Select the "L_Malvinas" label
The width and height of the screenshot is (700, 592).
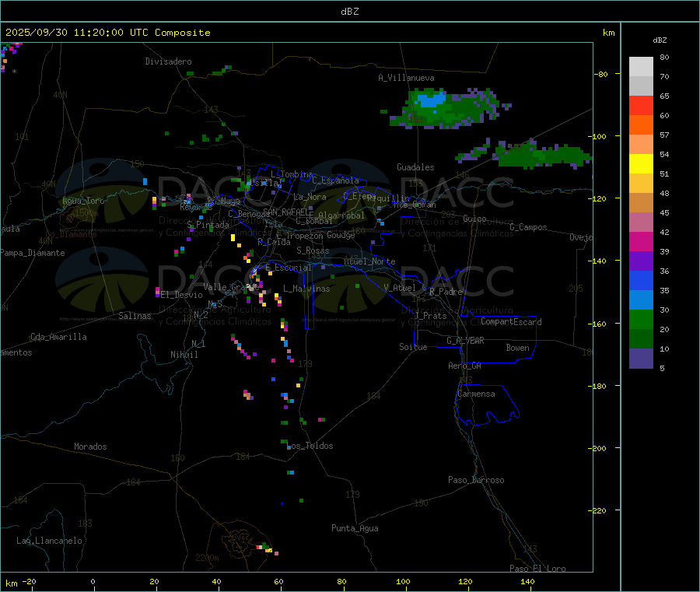pyautogui.click(x=306, y=289)
